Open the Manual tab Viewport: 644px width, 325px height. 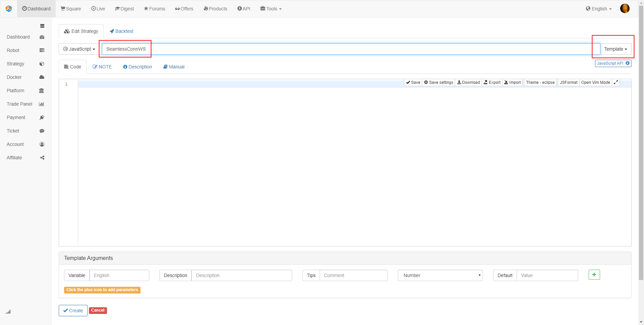(174, 67)
